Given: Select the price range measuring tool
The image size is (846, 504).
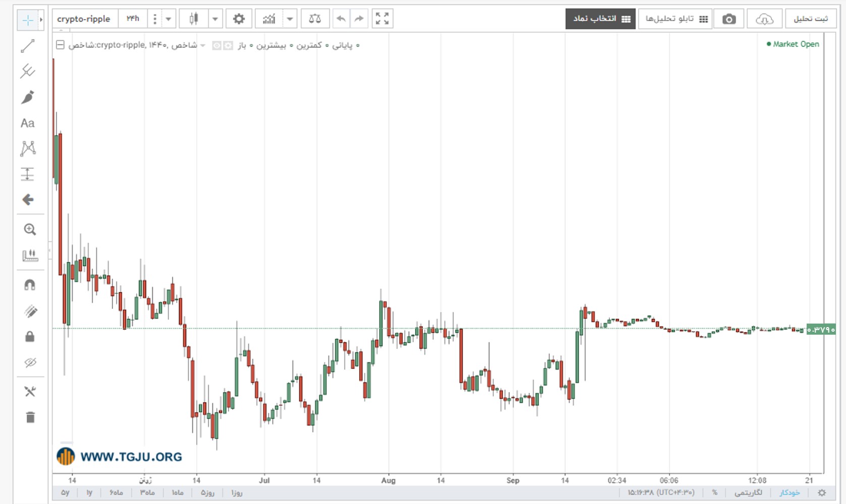Looking at the screenshot, I should 28,174.
